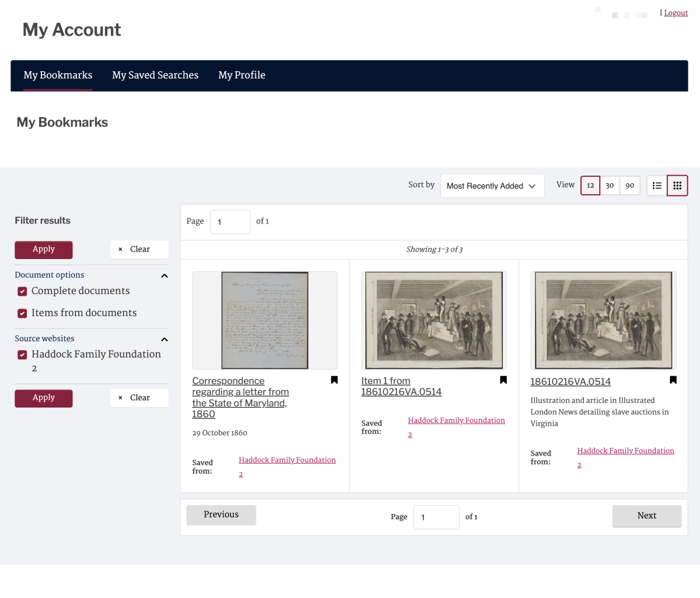Focus the top page number field
The image size is (700, 598).
click(x=230, y=222)
